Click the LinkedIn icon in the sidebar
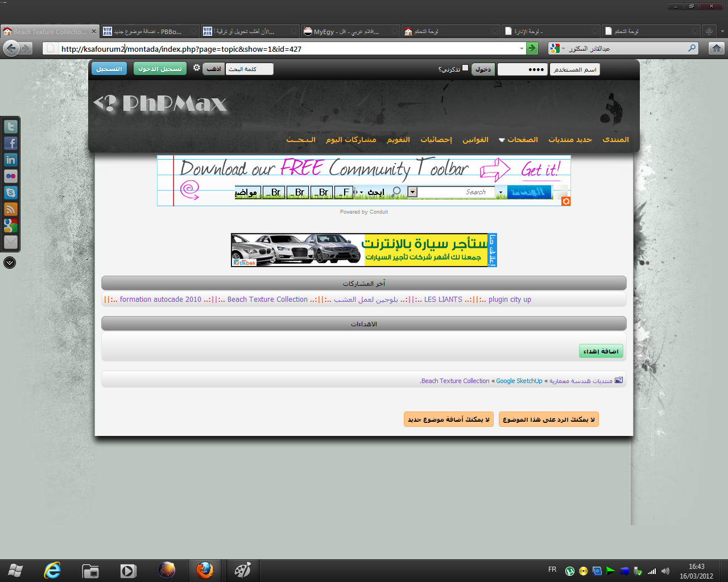The width and height of the screenshot is (728, 582). 11,160
